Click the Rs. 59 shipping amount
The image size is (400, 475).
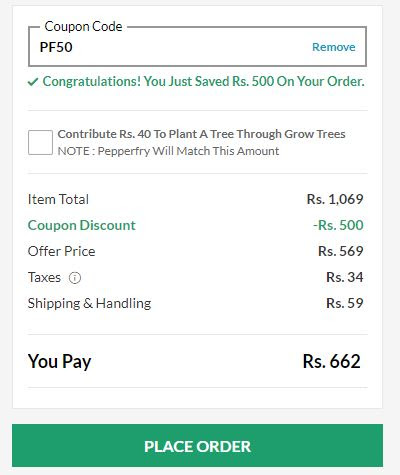tap(345, 303)
